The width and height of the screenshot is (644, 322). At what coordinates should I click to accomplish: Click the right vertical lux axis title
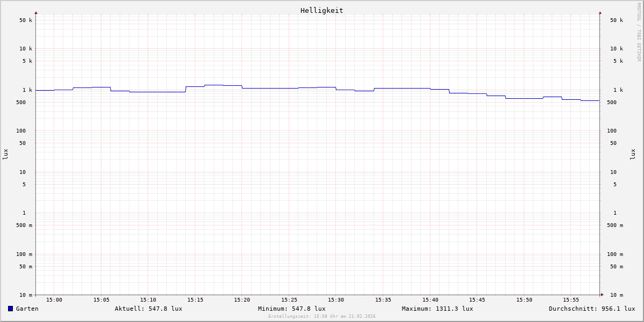point(633,154)
